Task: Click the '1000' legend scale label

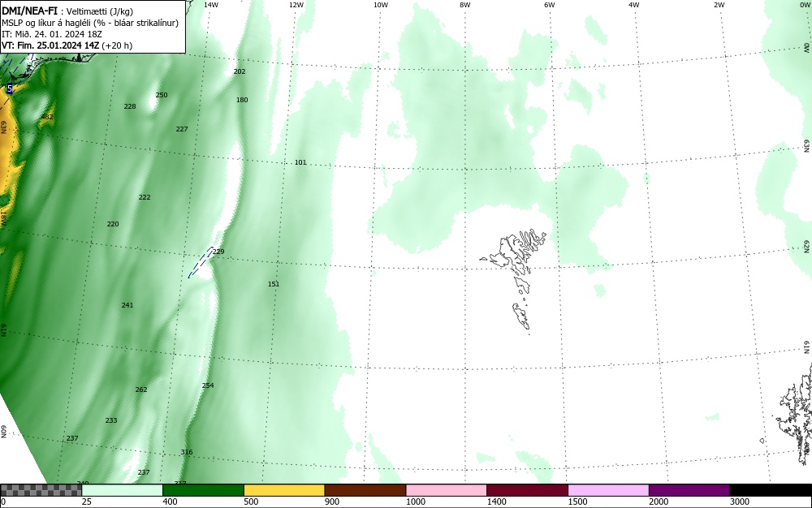Action: pyautogui.click(x=416, y=502)
